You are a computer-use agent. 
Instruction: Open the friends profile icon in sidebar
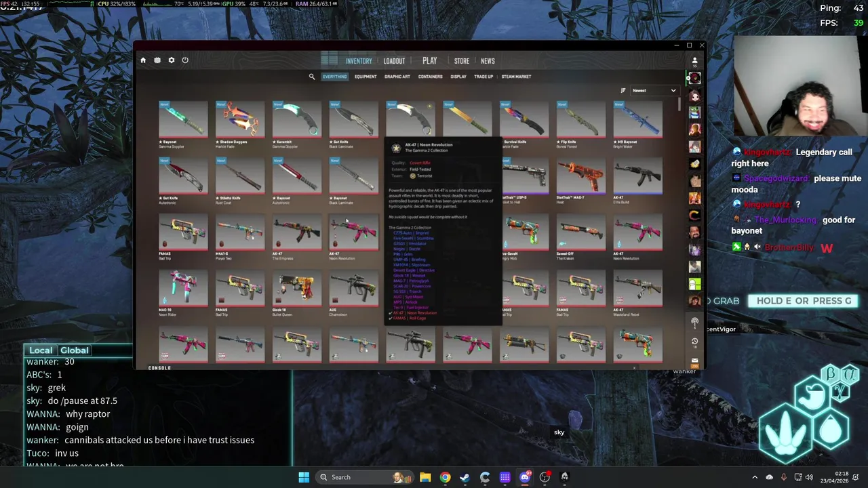click(694, 61)
